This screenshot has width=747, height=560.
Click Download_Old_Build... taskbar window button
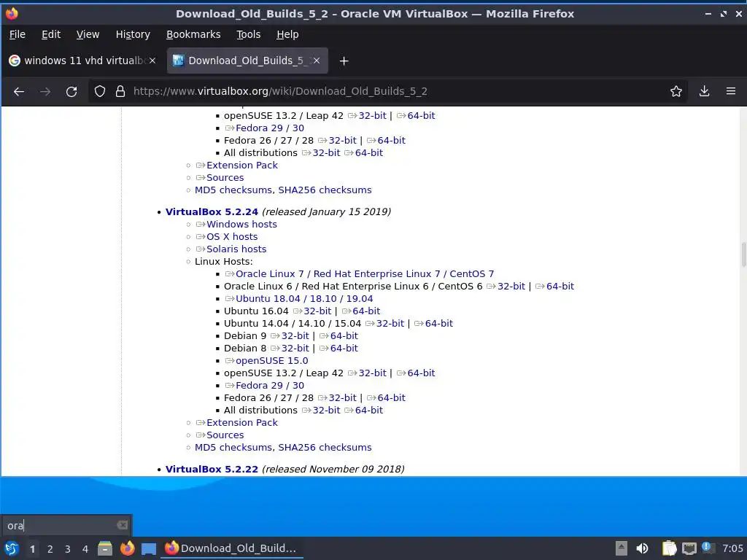point(231,548)
